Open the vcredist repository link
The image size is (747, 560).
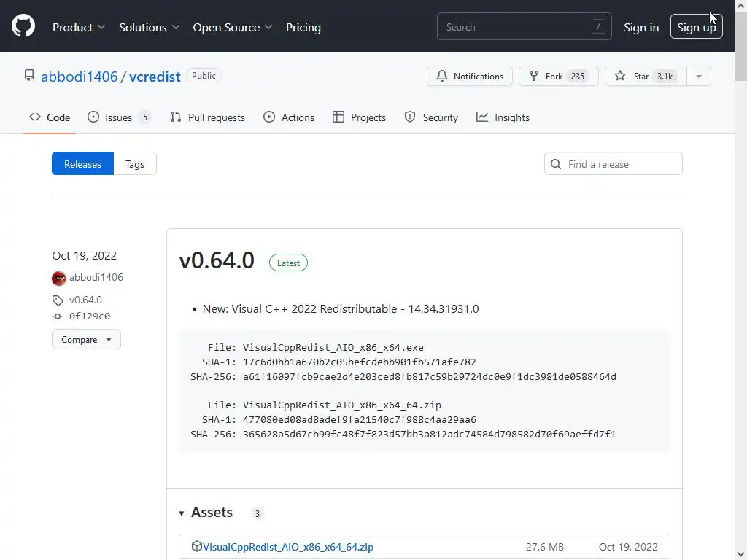(155, 76)
